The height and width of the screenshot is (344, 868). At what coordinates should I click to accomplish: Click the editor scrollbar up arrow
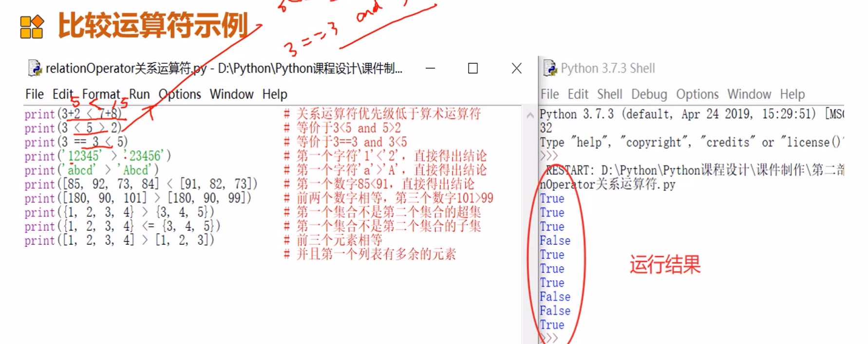[530, 115]
